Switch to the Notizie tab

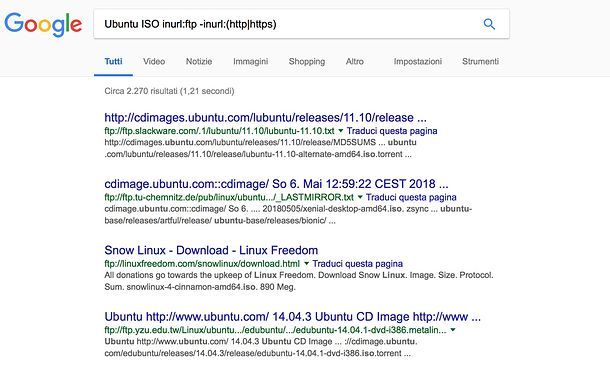click(199, 61)
